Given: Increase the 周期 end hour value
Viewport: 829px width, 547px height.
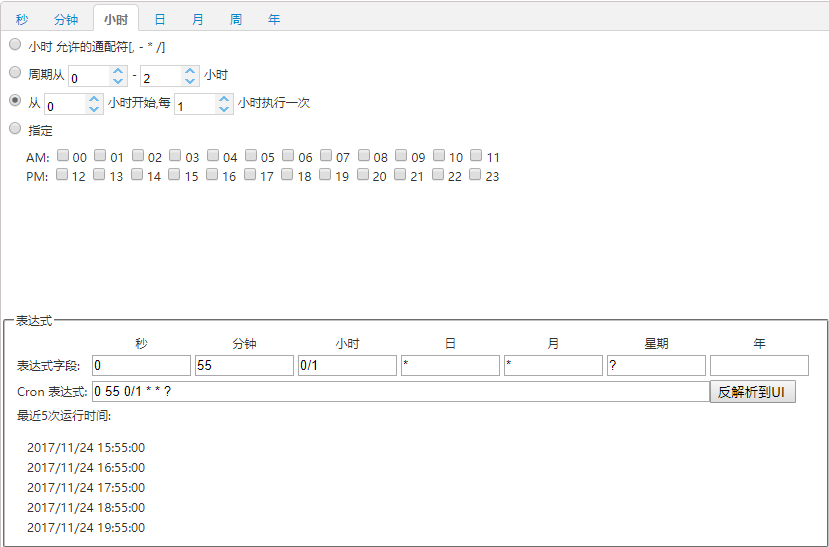Looking at the screenshot, I should tap(190, 71).
